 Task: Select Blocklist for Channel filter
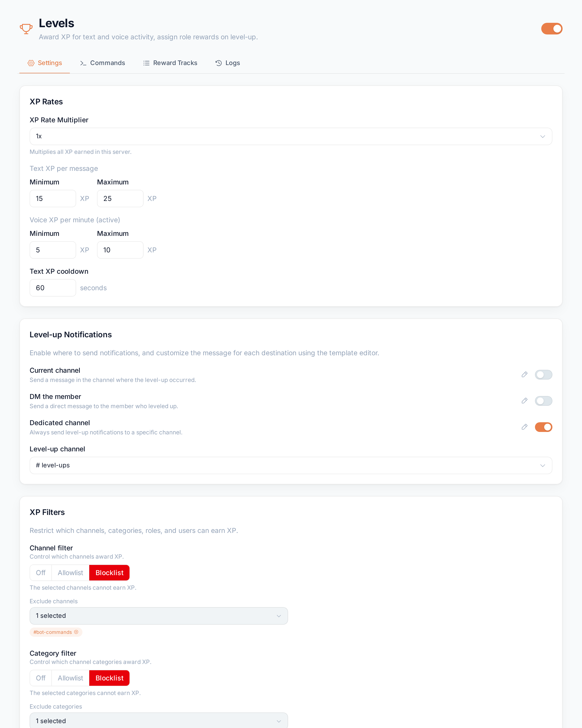click(109, 573)
